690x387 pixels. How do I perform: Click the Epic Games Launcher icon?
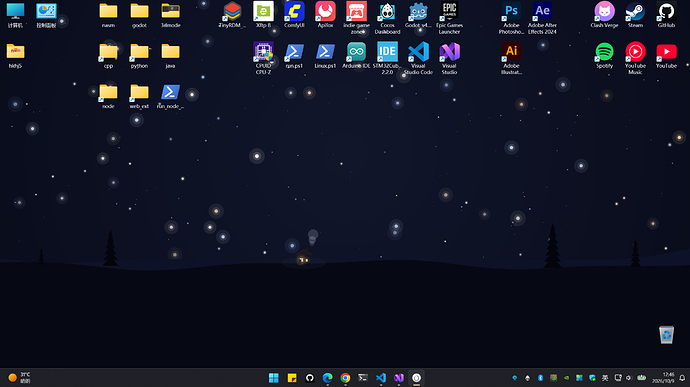tap(449, 18)
